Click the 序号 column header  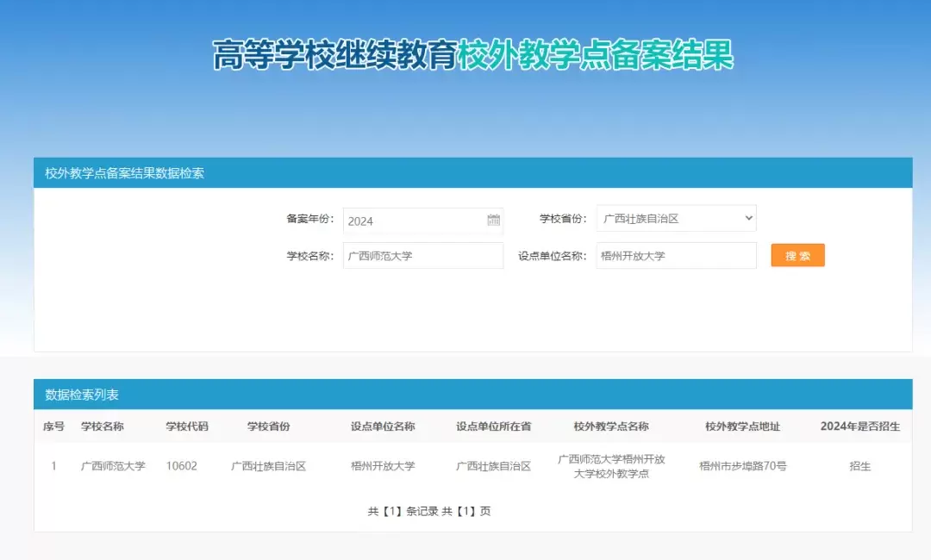pyautogui.click(x=53, y=426)
